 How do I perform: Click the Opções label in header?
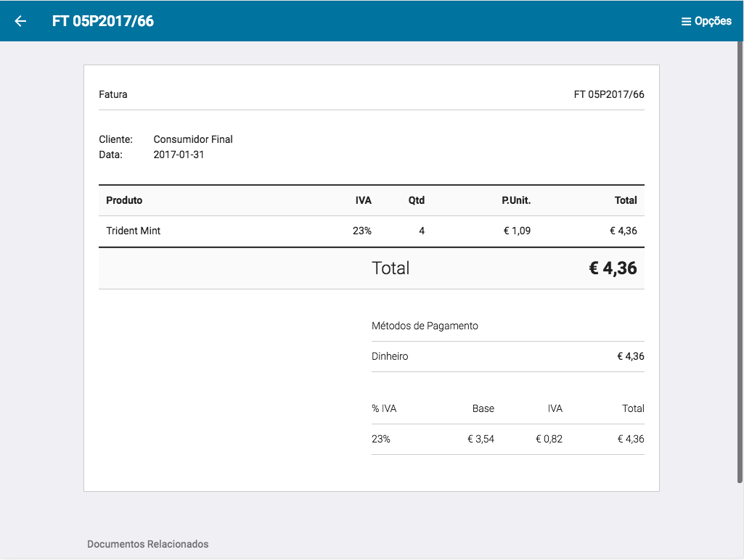(713, 21)
